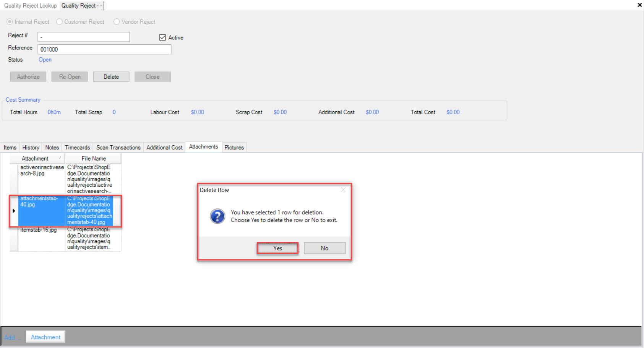Select the Attachments tab

click(x=203, y=147)
